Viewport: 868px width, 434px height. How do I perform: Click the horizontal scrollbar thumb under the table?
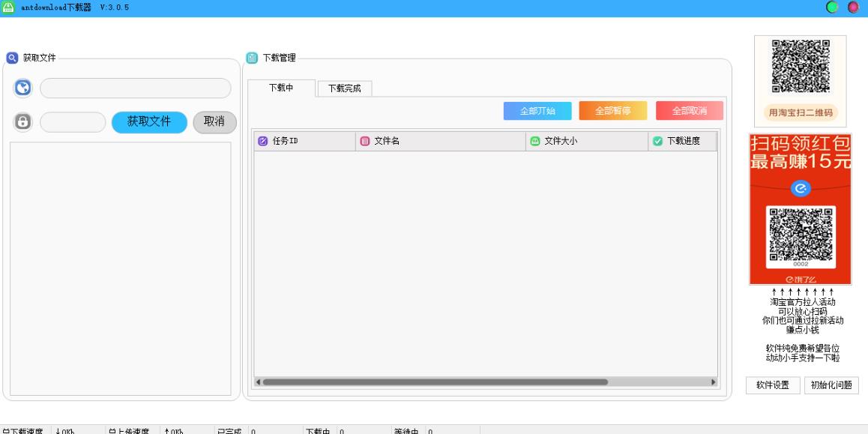tap(435, 382)
